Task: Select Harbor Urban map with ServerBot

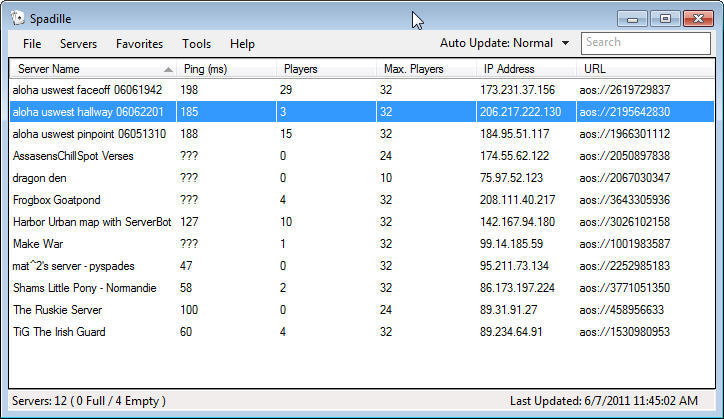Action: (x=362, y=222)
